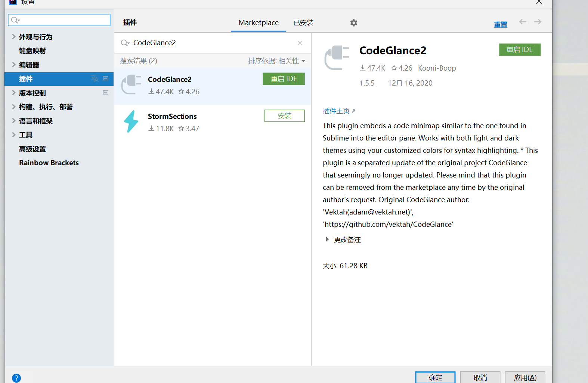Click the project-level icon beside 版本控制
This screenshot has width=588, height=383.
pos(106,93)
